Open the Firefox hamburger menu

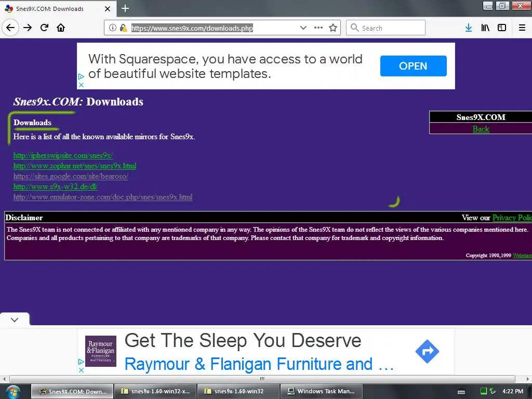[x=522, y=28]
